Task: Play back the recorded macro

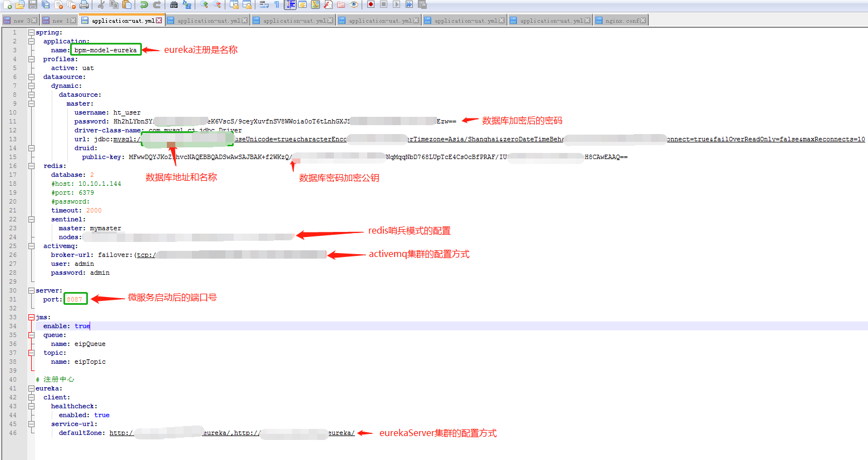Action: [397, 4]
